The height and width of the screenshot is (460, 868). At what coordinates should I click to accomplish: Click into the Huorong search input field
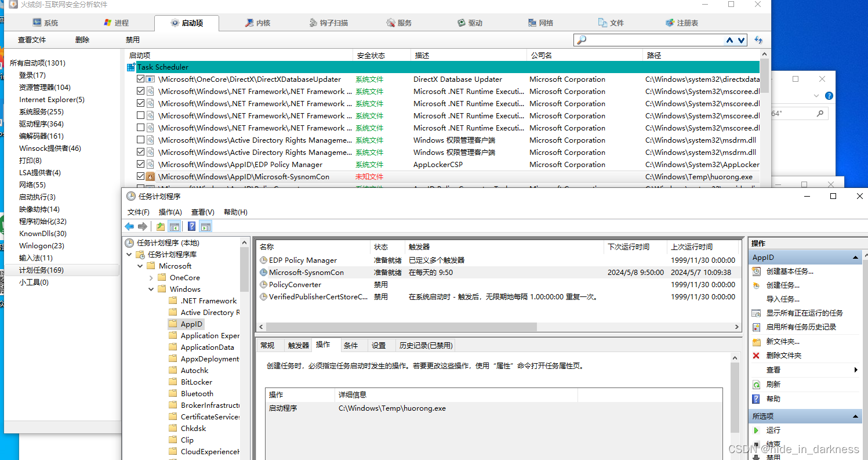pyautogui.click(x=655, y=40)
